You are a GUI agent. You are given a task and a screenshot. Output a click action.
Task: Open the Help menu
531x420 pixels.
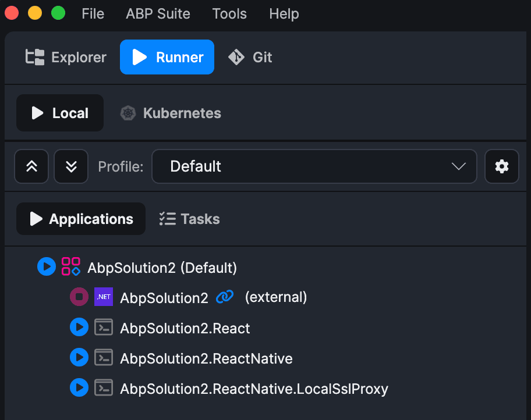[x=284, y=14]
